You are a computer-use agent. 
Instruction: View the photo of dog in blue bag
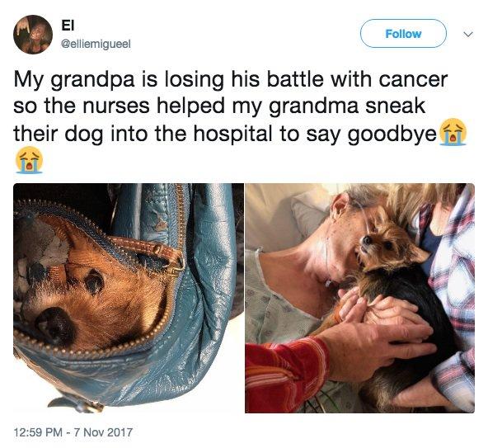click(129, 298)
